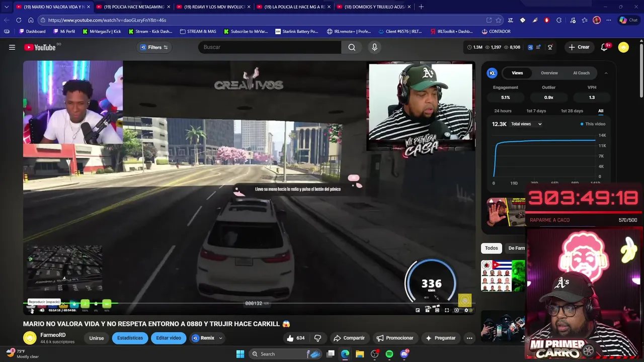
Task: Open the Copilot Chat button
Action: point(628,20)
